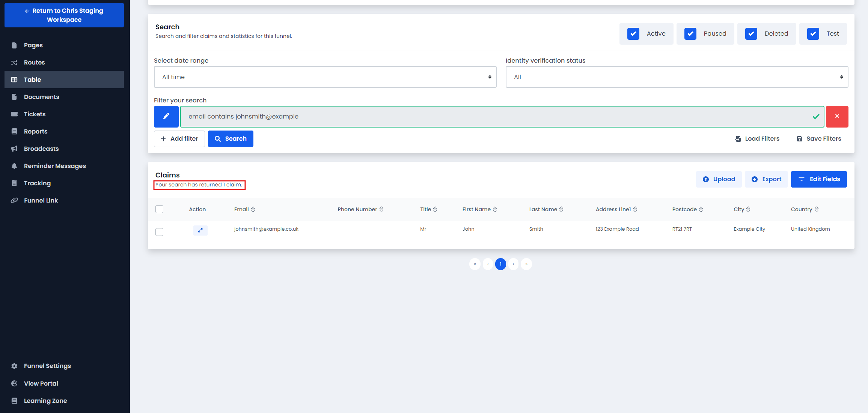
Task: Click the Upload icon in Claims section
Action: (706, 179)
